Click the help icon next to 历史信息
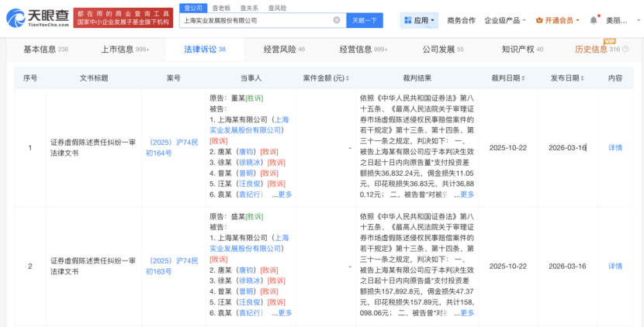This screenshot has width=644, height=327. [x=625, y=50]
